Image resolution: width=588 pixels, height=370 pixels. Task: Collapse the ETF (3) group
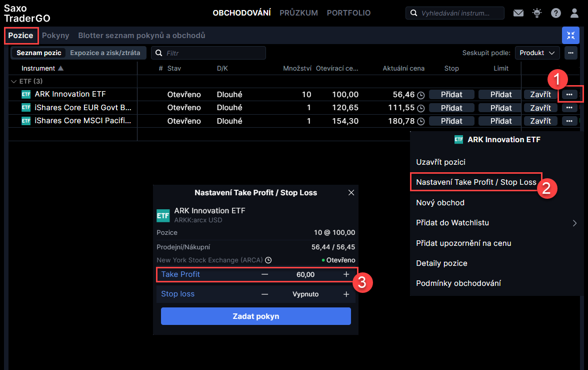point(14,82)
